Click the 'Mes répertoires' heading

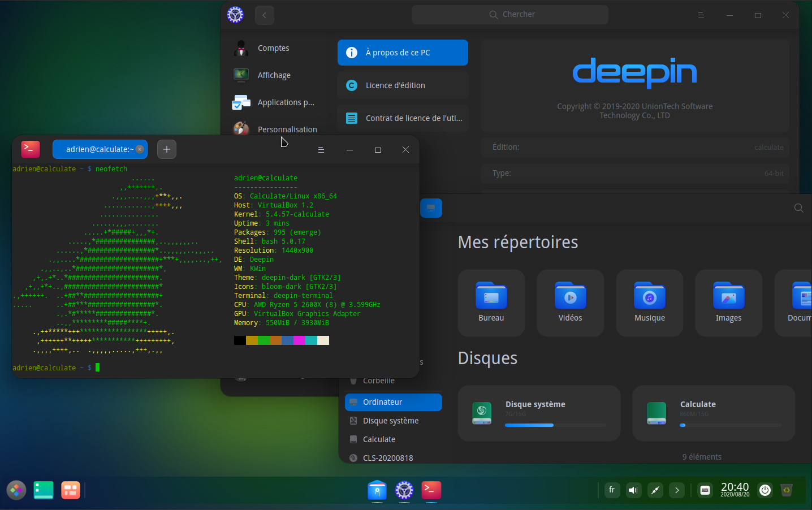518,242
